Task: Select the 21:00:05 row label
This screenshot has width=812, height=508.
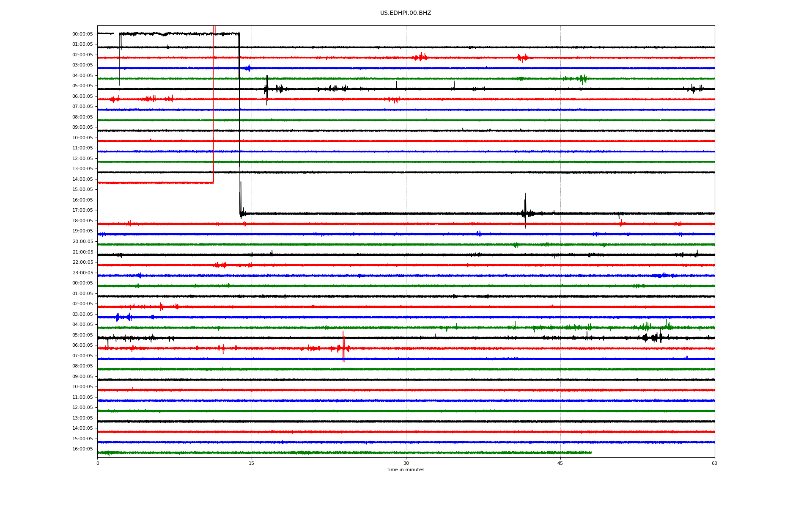Action: point(82,252)
